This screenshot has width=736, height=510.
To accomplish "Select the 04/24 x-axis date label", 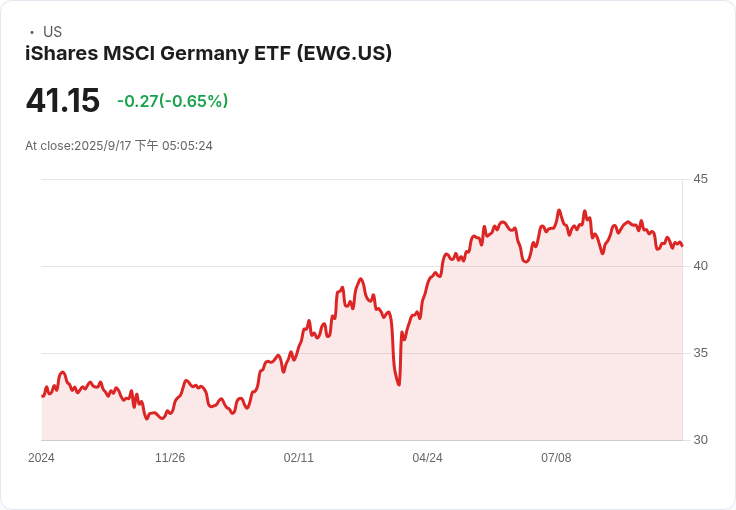I will [427, 458].
